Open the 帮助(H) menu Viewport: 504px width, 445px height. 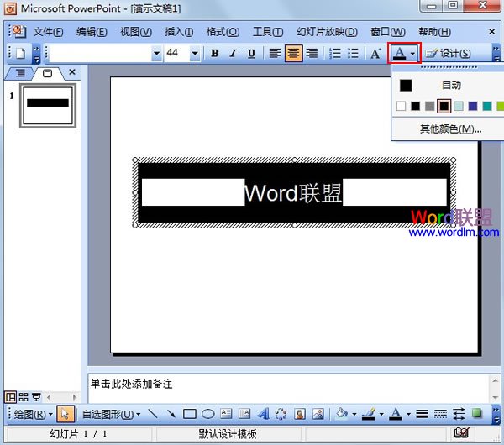[x=434, y=32]
